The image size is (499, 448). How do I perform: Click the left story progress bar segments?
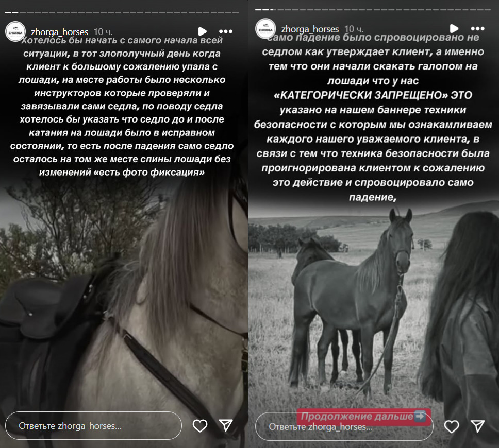click(x=122, y=13)
